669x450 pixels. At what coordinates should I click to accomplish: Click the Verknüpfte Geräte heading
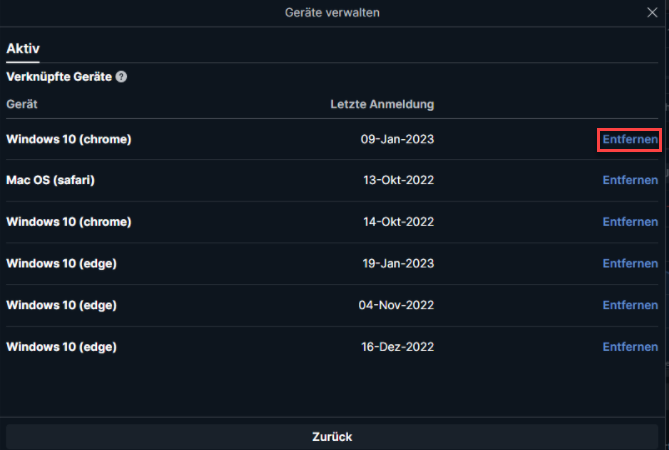pos(59,77)
